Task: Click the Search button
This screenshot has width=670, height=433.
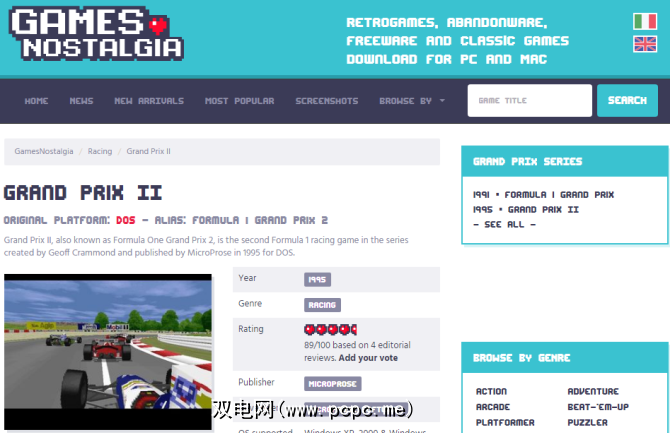Action: click(x=627, y=100)
